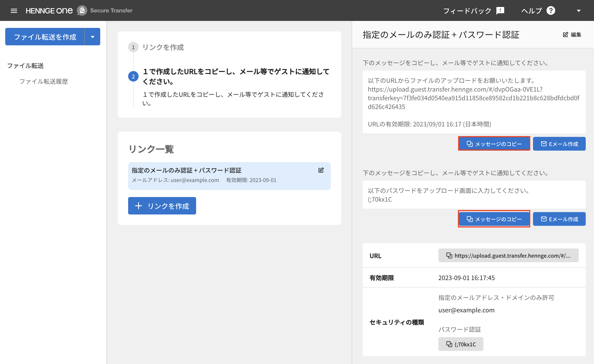The image size is (594, 364).
Task: Click the 有効期限 row label
Action: tap(382, 278)
